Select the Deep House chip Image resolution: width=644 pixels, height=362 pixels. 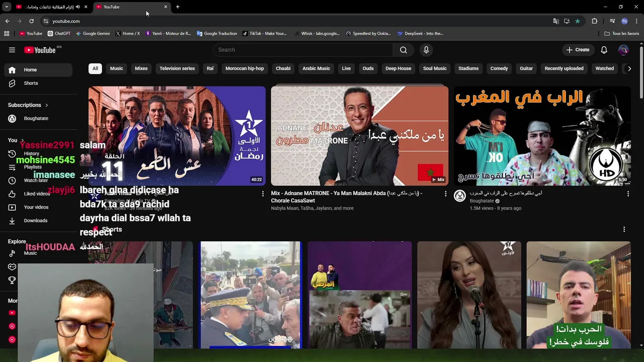click(x=398, y=68)
